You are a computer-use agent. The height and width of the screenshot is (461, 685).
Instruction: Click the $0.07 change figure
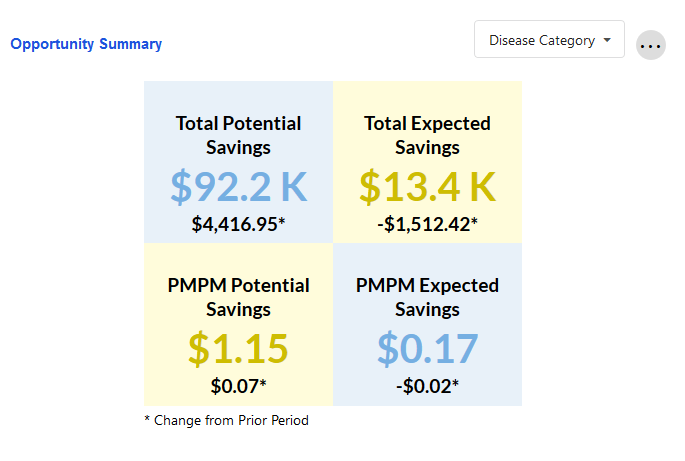(x=235, y=385)
